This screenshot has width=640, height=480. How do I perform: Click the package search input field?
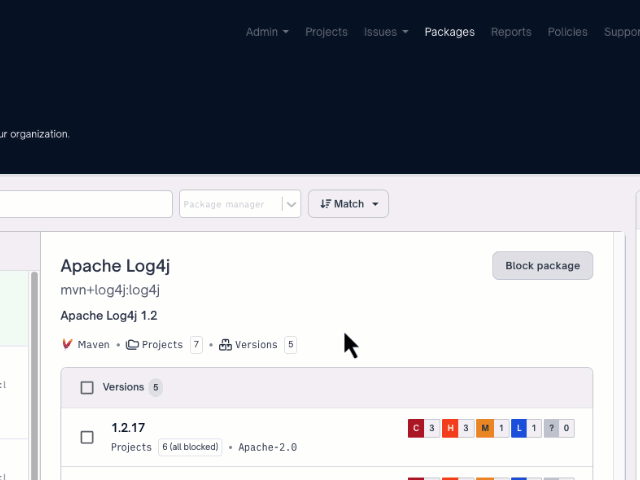(x=85, y=204)
